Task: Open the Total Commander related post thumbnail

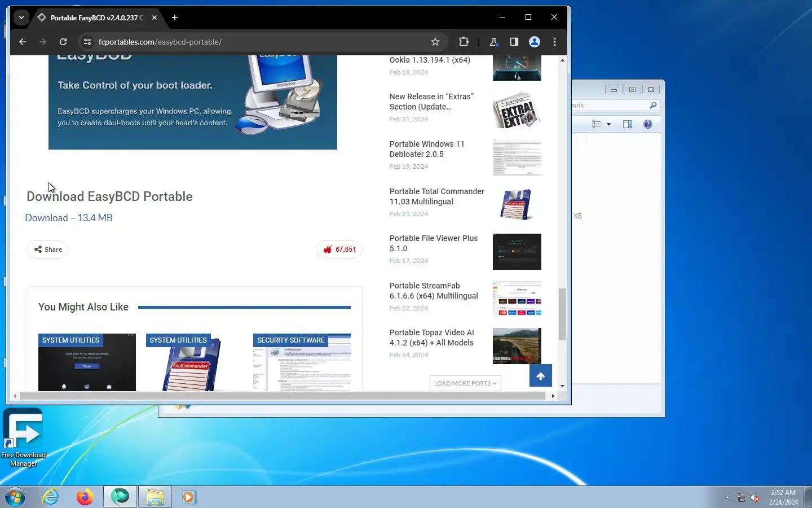Action: [195, 362]
